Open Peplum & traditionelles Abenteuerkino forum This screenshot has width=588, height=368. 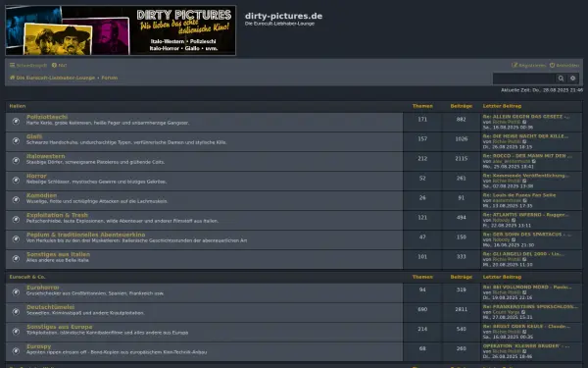click(x=85, y=235)
